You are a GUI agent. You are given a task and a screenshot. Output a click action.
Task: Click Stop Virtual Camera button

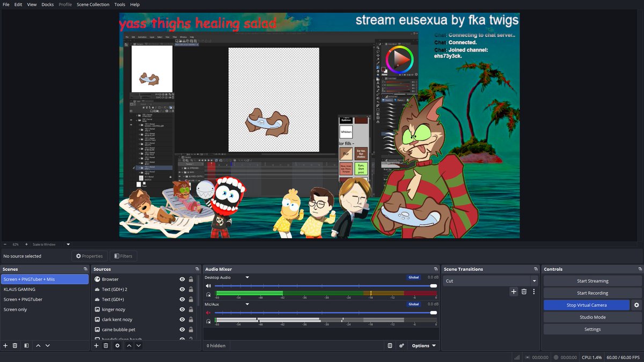pos(587,305)
